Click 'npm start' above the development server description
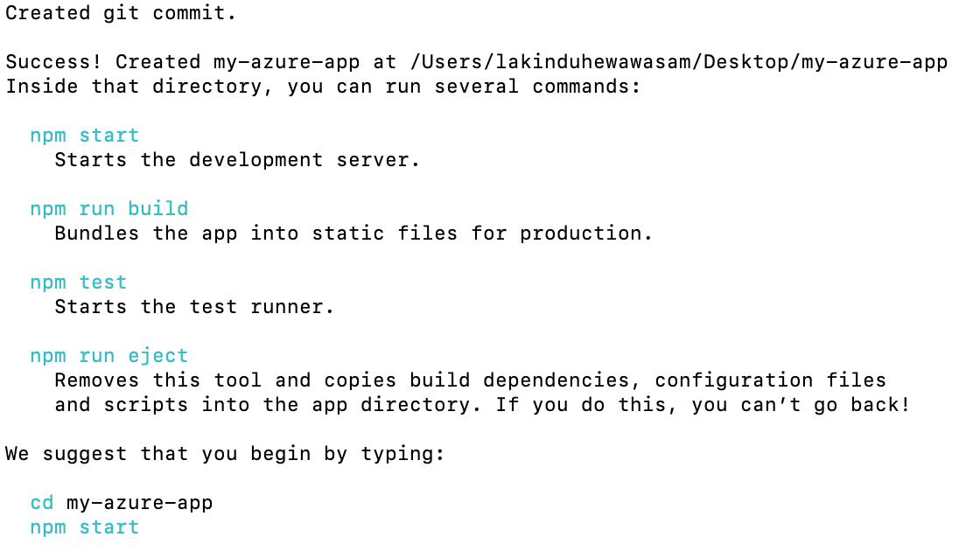 (84, 136)
